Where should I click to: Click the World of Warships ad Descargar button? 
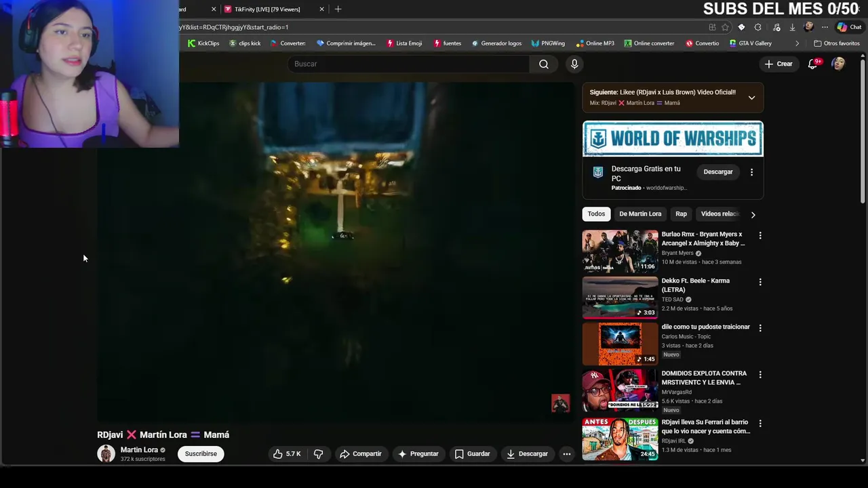point(718,172)
